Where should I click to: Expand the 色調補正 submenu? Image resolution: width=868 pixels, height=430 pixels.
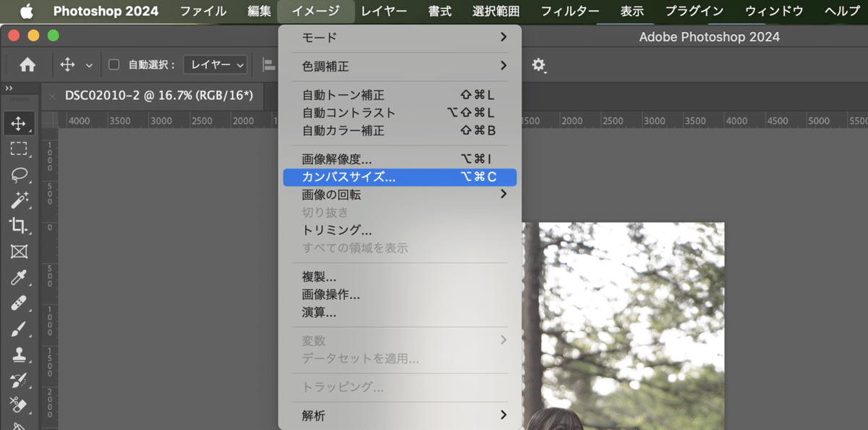tap(399, 66)
